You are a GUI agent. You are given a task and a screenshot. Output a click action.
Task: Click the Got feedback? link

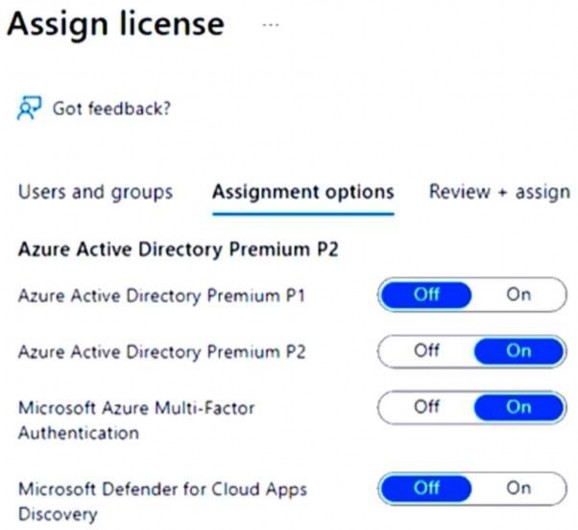click(x=112, y=109)
